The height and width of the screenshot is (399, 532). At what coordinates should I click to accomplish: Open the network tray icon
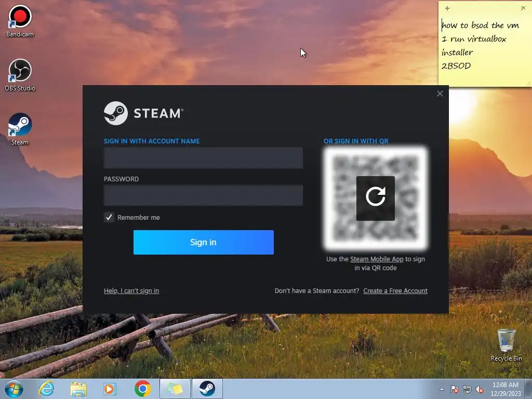tap(467, 390)
